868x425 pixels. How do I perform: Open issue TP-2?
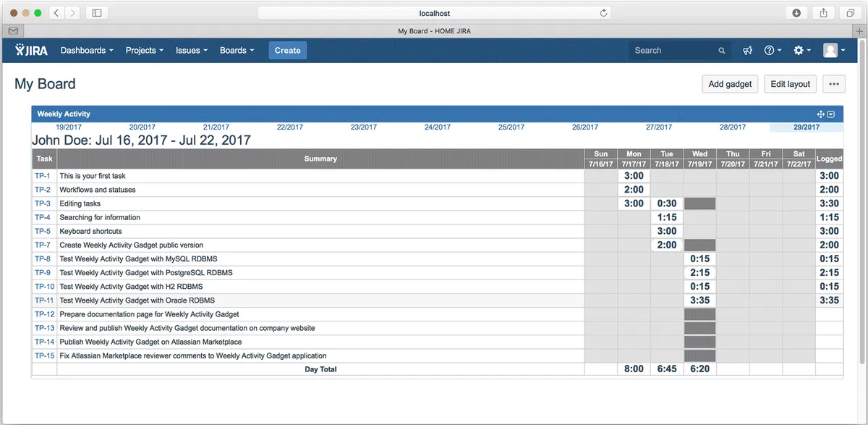click(43, 190)
